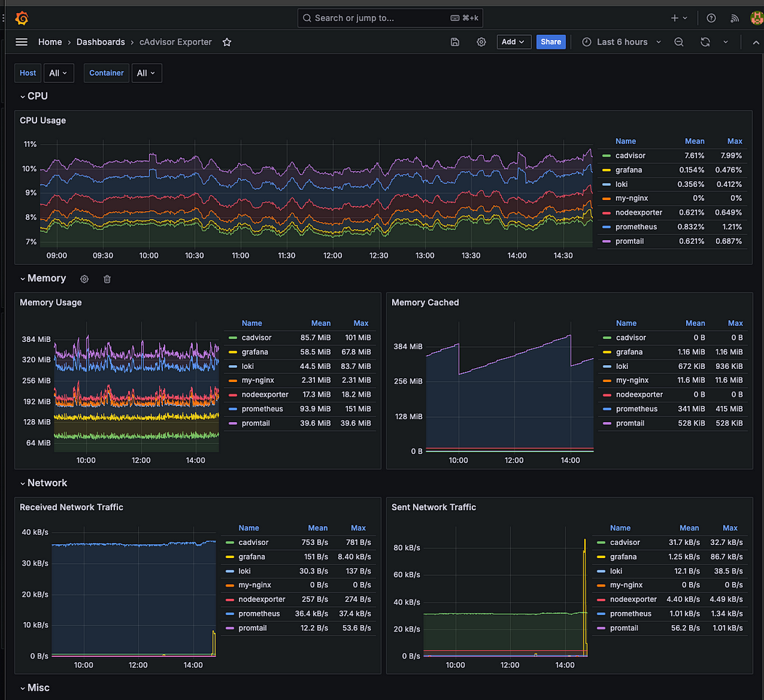This screenshot has height=700, width=764.
Task: Sort Sent Network Traffic legend by Name
Action: pyautogui.click(x=620, y=528)
